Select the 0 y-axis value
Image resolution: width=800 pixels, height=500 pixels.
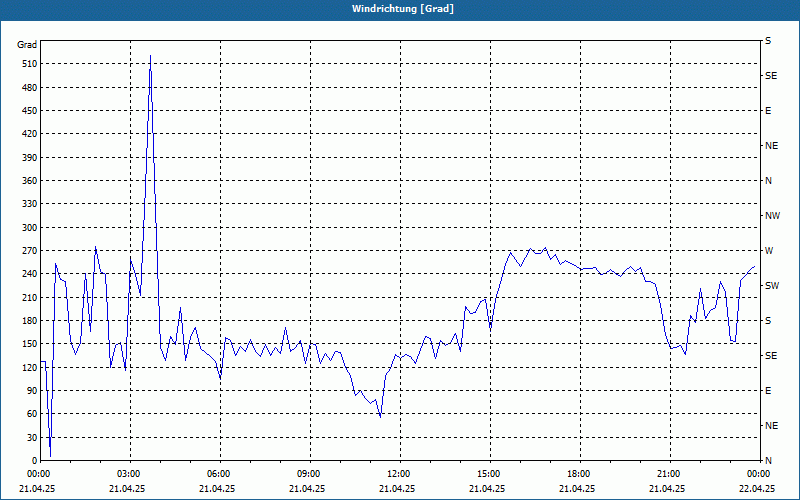click(x=35, y=461)
